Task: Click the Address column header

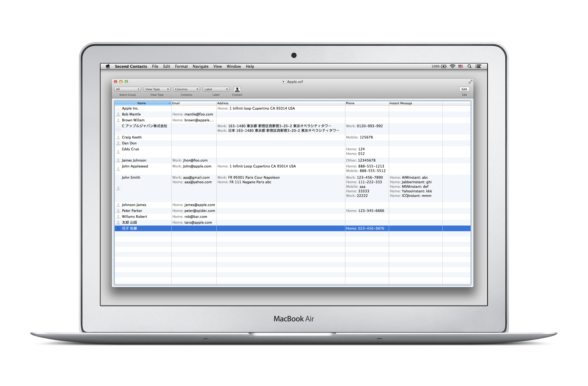Action: click(x=281, y=103)
